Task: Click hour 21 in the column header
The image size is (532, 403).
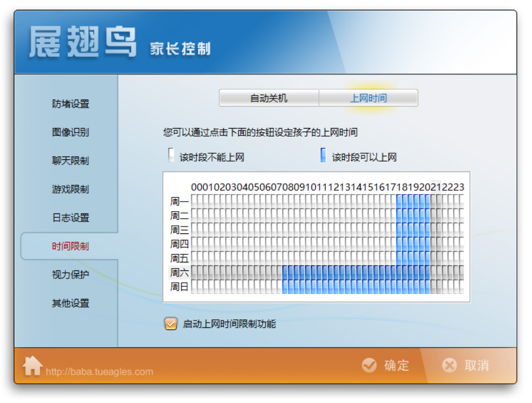Action: 436,187
